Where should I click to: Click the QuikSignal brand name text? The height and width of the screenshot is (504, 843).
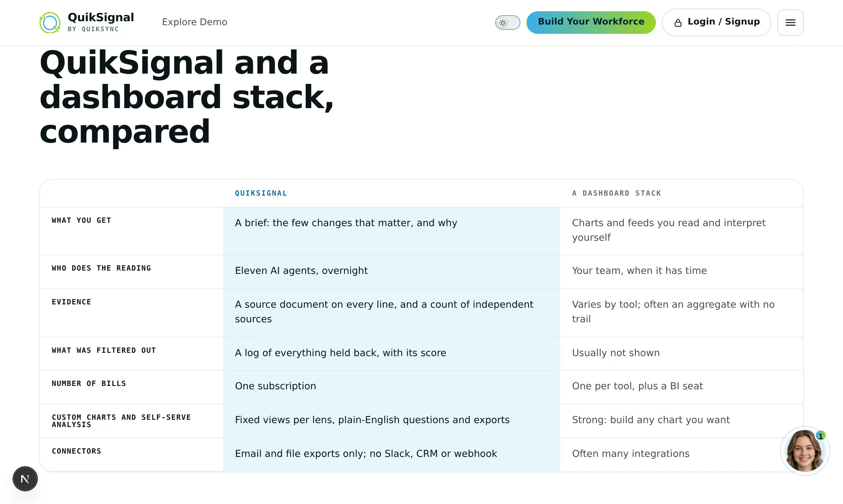tap(101, 17)
